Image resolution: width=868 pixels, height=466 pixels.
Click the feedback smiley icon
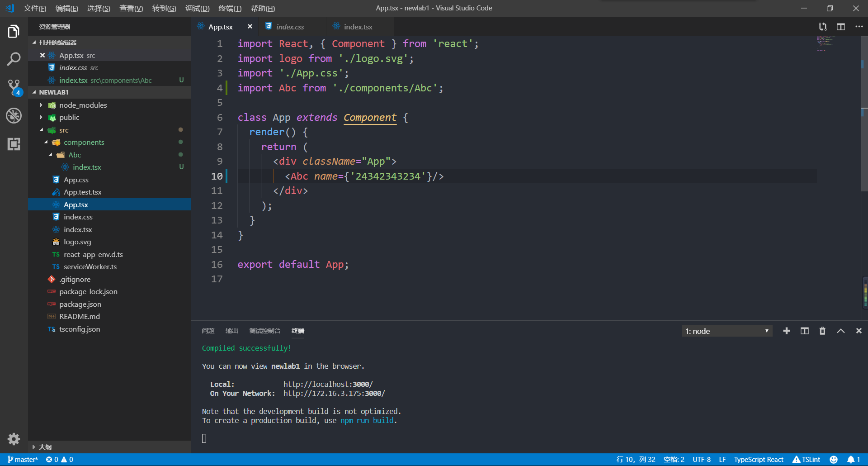pos(834,460)
